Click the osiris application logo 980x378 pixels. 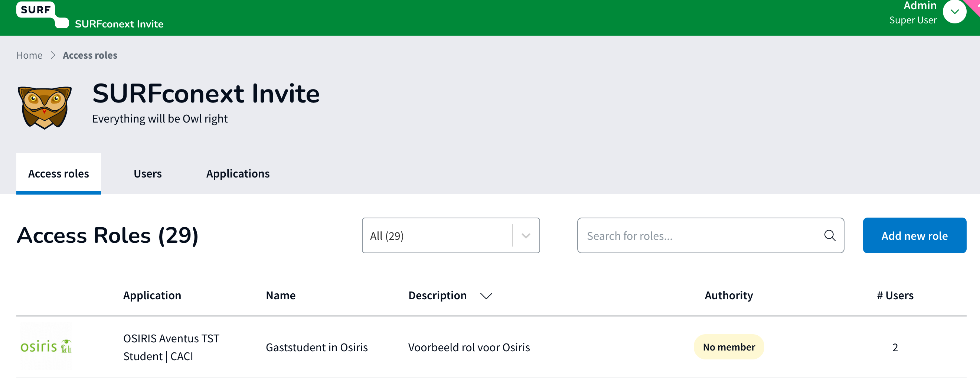46,346
